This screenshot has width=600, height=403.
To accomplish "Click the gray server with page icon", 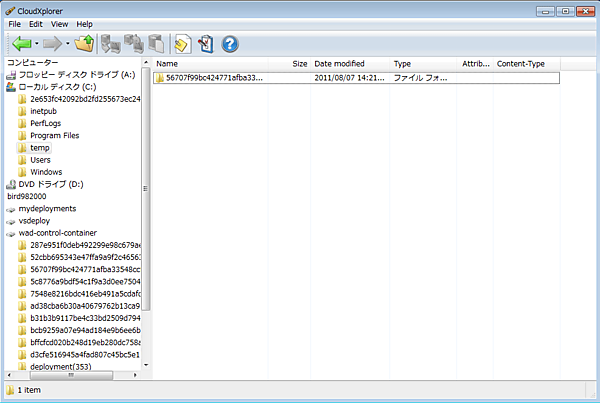I will 156,44.
